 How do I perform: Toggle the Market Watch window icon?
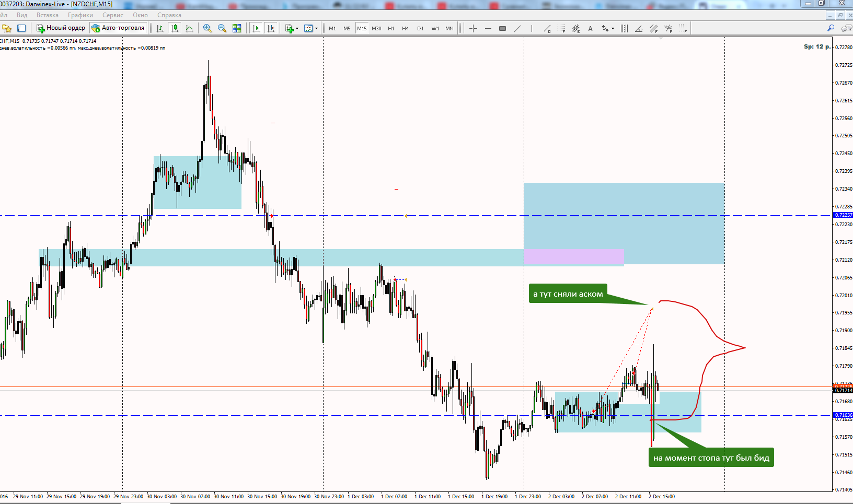(21, 28)
